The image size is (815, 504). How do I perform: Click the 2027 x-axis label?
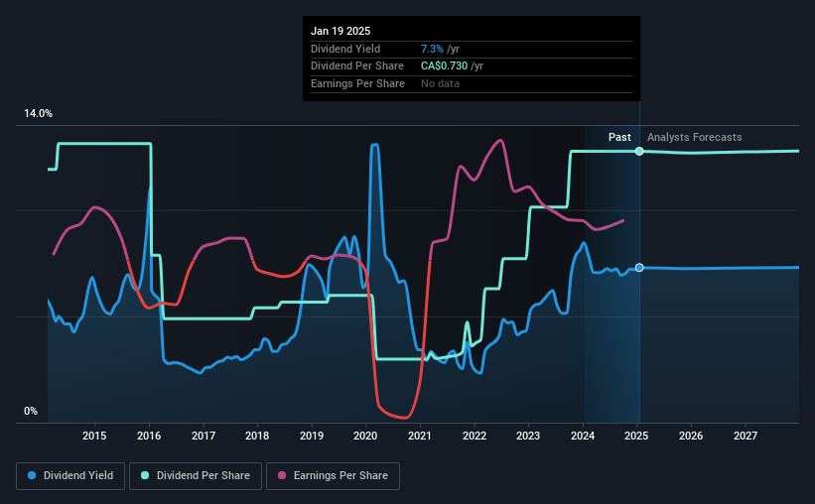[x=746, y=436]
